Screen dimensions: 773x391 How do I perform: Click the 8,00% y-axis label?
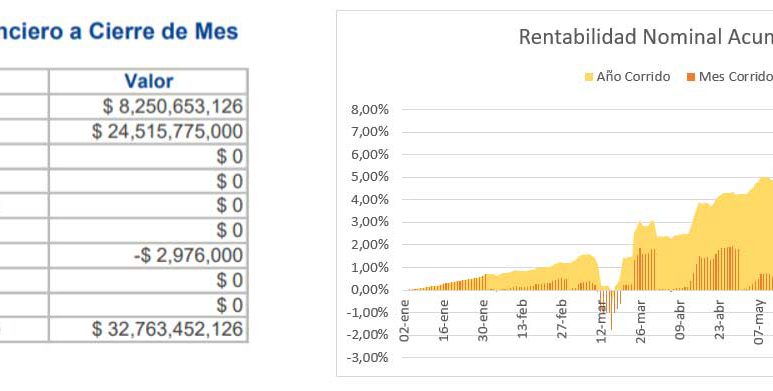[x=370, y=109]
